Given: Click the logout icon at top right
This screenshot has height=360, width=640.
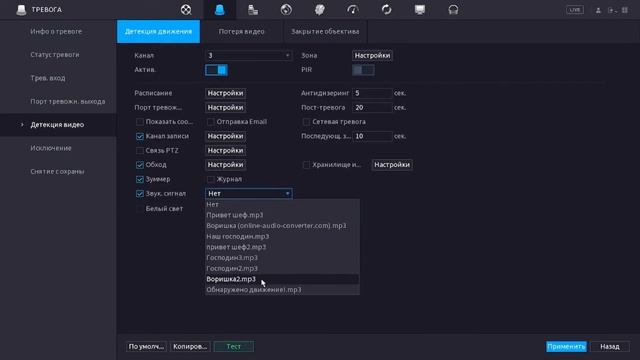Looking at the screenshot, I should coord(612,10).
